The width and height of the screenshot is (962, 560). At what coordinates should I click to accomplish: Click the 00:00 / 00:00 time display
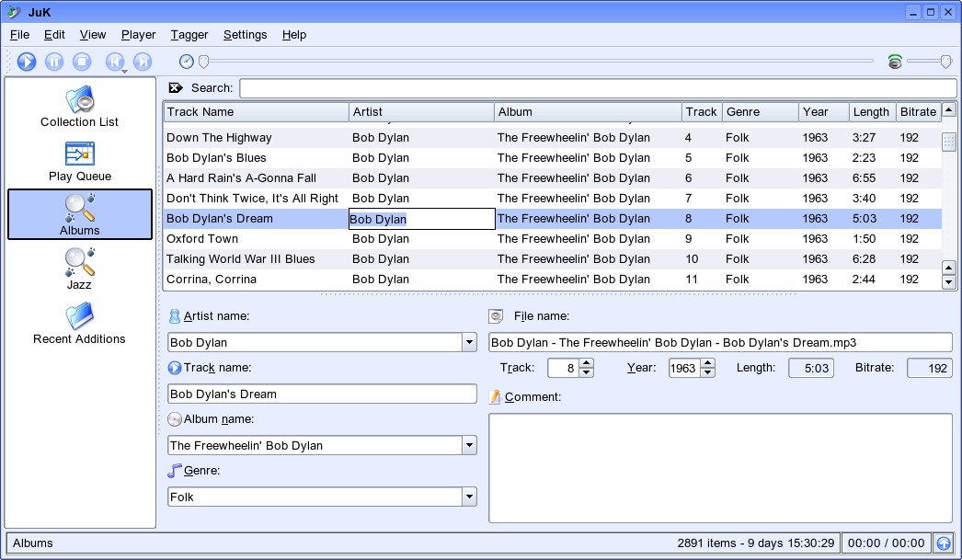(x=886, y=543)
